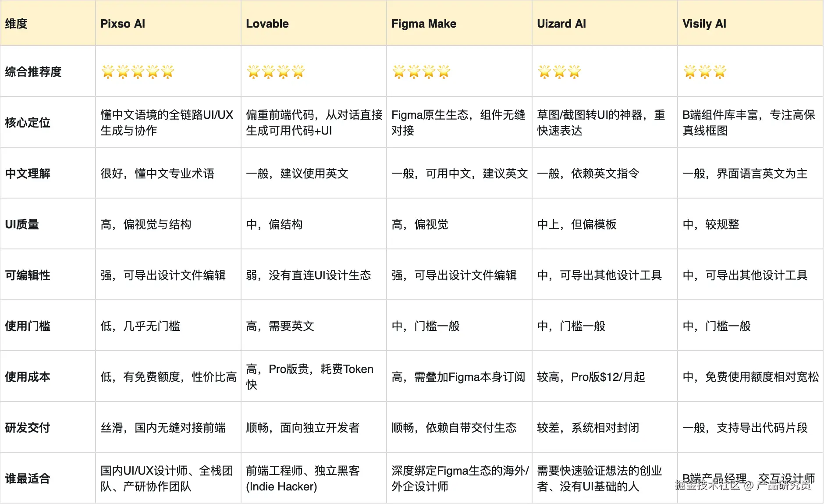Click the cell "一般，支持导出代码片段"
Viewport: 824px width, 504px height.
(x=750, y=427)
